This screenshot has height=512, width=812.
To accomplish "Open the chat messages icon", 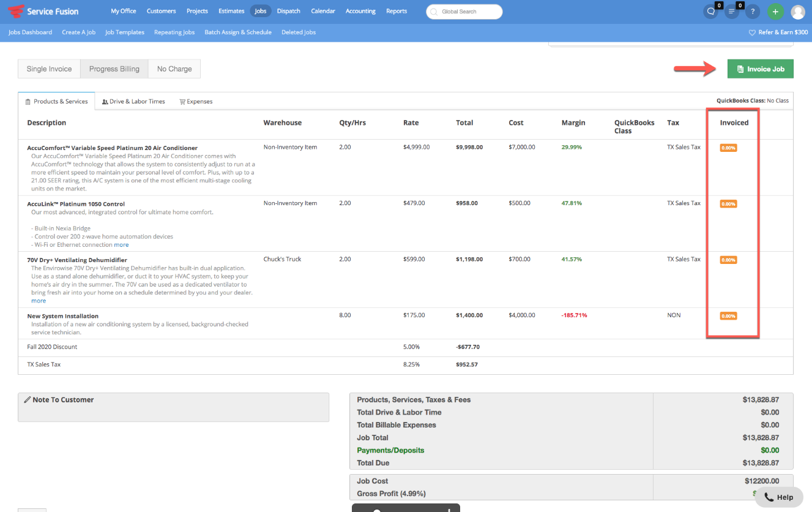I will [710, 12].
